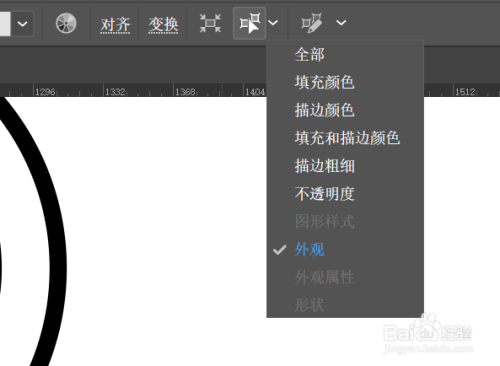The width and height of the screenshot is (500, 366).
Task: Choose 全部 from the menu
Action: pos(345,54)
